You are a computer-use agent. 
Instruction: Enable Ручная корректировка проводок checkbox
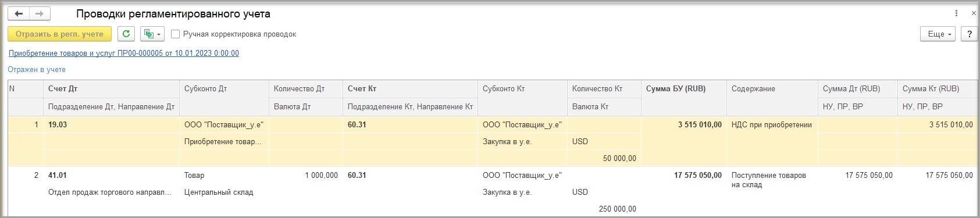[176, 34]
